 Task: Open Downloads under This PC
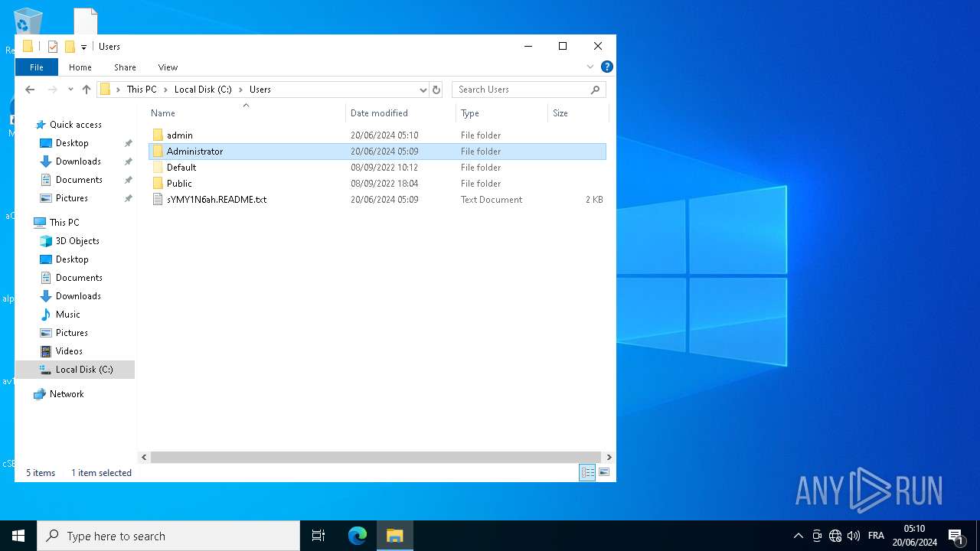(78, 296)
